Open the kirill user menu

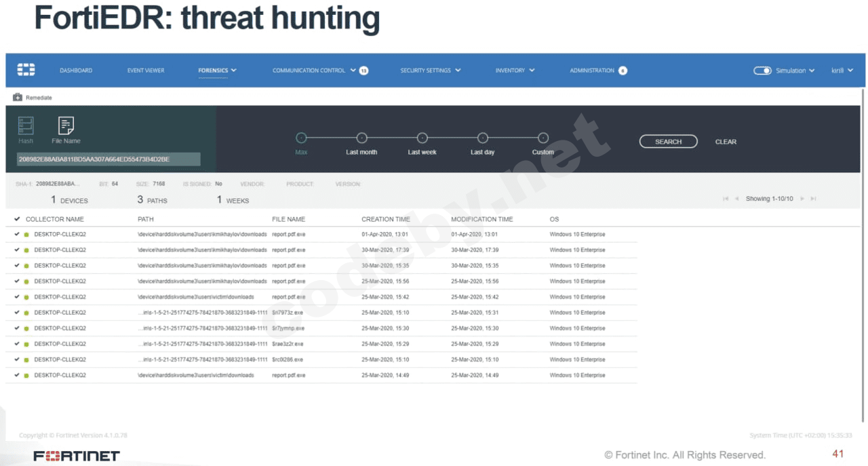pyautogui.click(x=842, y=71)
